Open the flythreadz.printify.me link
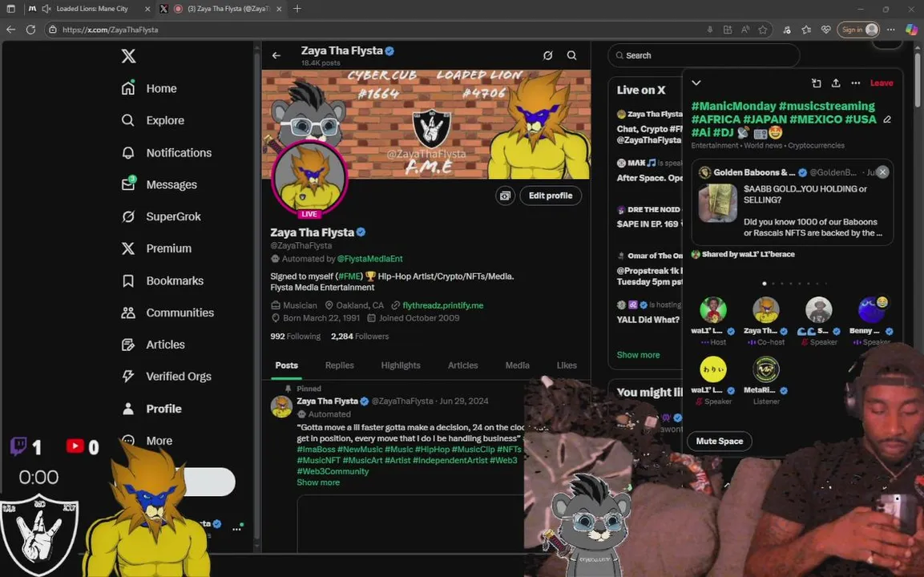This screenshot has height=577, width=924. click(442, 305)
